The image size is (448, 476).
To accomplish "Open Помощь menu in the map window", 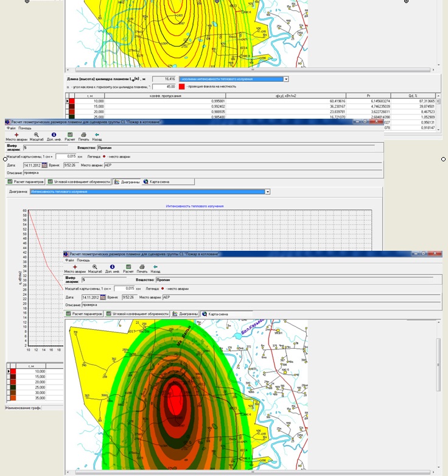I will tap(82, 261).
